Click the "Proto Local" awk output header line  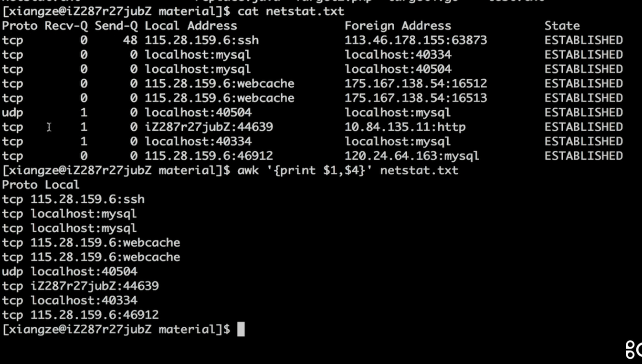point(41,185)
